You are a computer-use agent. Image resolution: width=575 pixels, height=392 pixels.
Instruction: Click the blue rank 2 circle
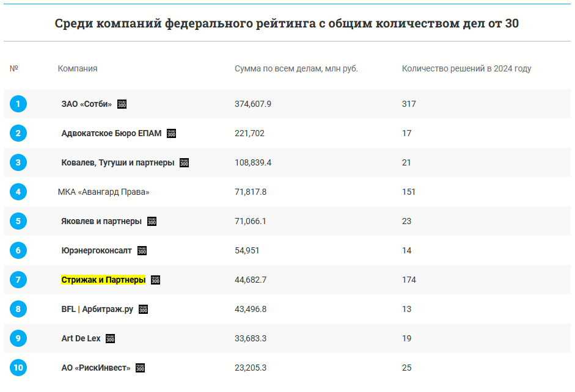tap(18, 133)
